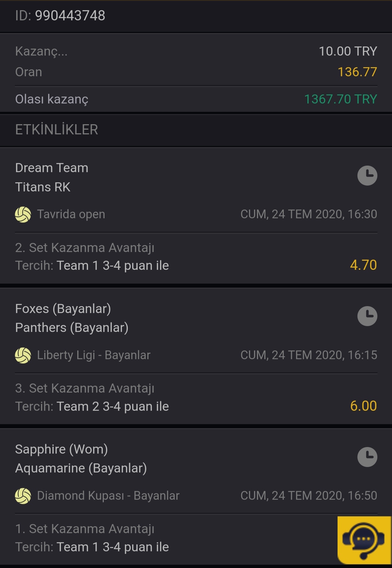Select the Tavrida open league name

71,214
